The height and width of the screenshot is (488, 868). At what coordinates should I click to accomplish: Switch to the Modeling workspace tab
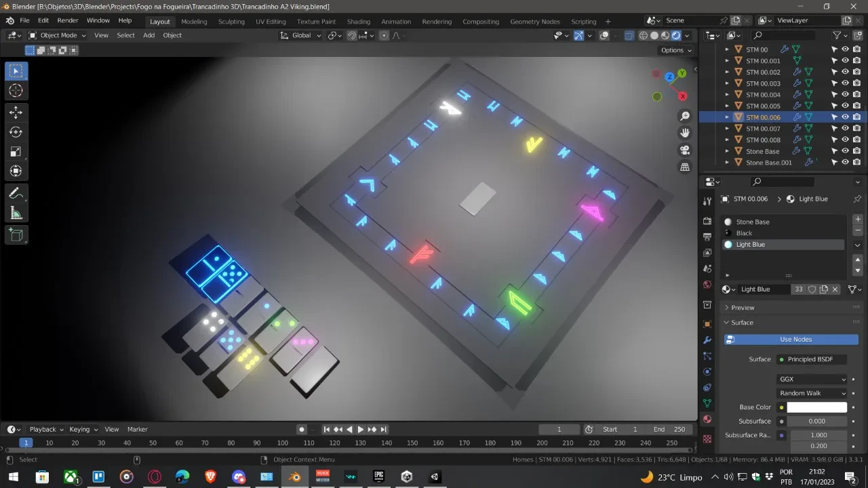coord(194,21)
